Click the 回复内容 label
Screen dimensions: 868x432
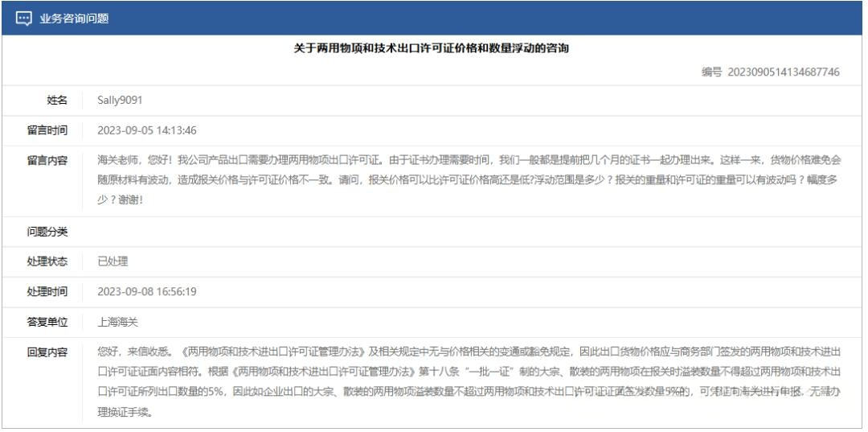coord(47,352)
